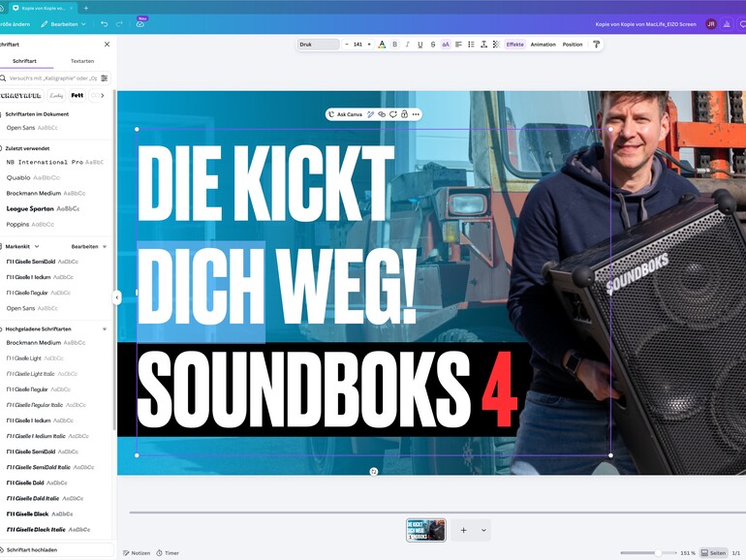This screenshot has height=560, width=746.
Task: Undo the last action
Action: click(x=105, y=24)
